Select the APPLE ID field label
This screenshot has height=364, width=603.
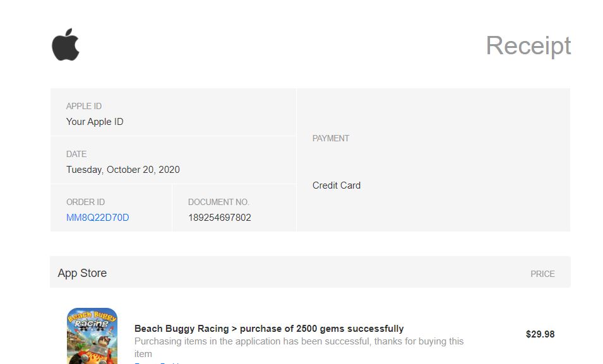click(84, 106)
